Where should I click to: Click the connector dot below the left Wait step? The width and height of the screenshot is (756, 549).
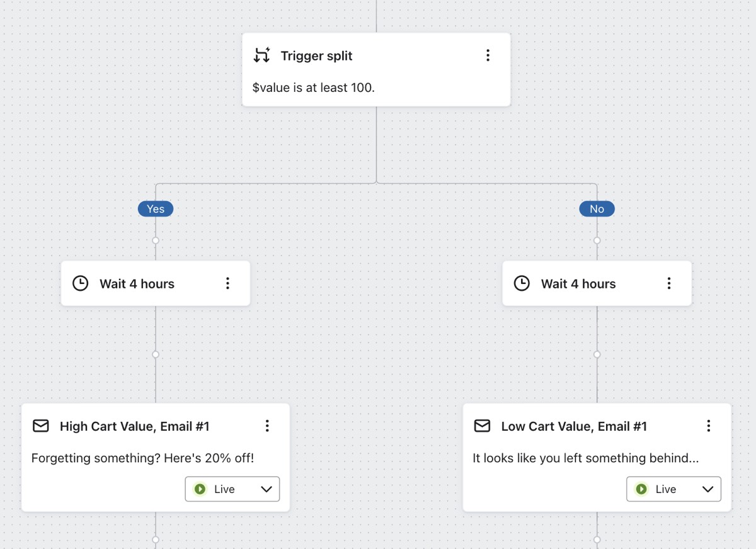tap(155, 354)
